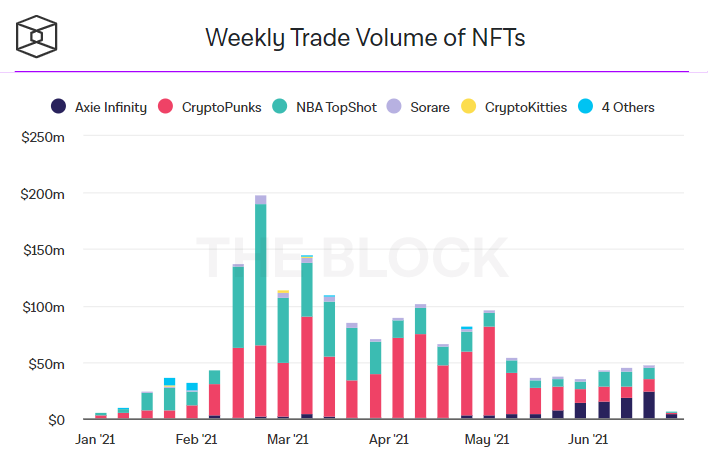Viewport: 710px width, 457px height.
Task: Select the tallest bar near $200m
Action: coord(261,307)
